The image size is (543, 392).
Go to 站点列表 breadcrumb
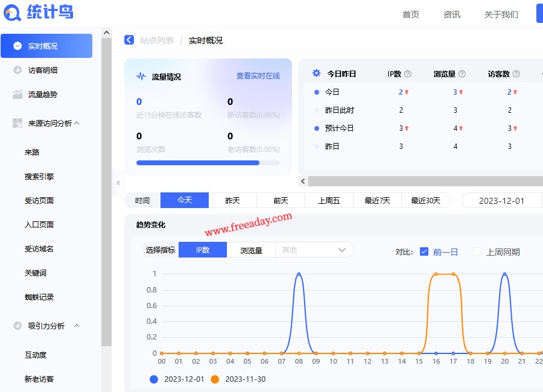pyautogui.click(x=156, y=40)
